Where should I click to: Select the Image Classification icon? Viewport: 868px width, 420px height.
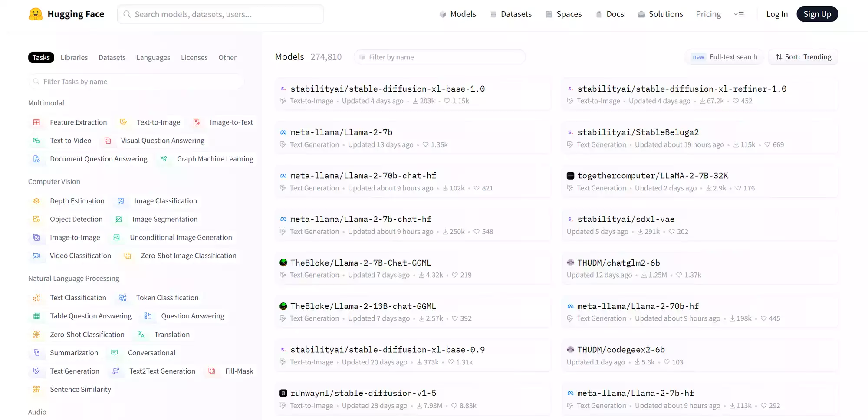[x=121, y=201]
